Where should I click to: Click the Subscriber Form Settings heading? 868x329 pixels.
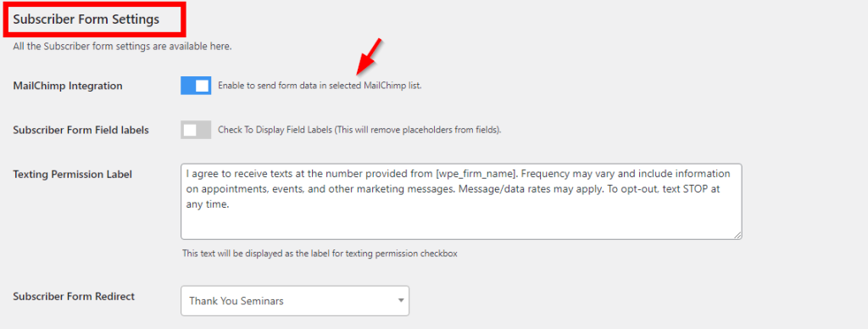tap(86, 20)
